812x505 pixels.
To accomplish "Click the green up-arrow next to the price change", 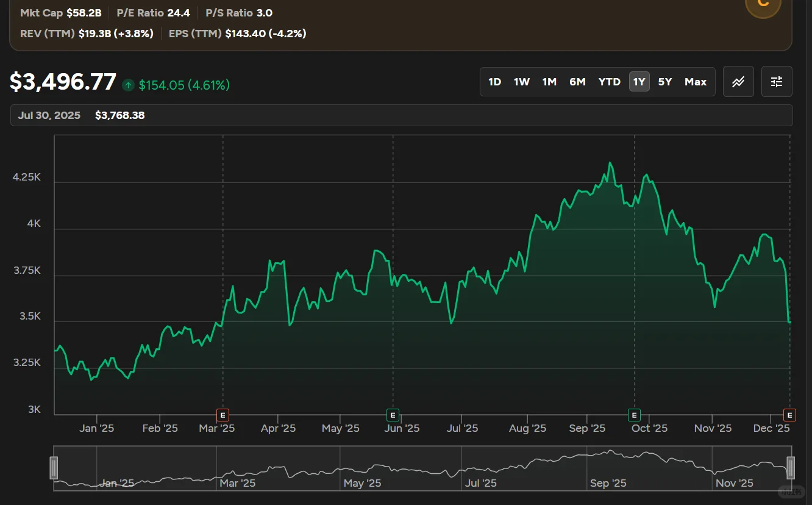I will click(128, 85).
